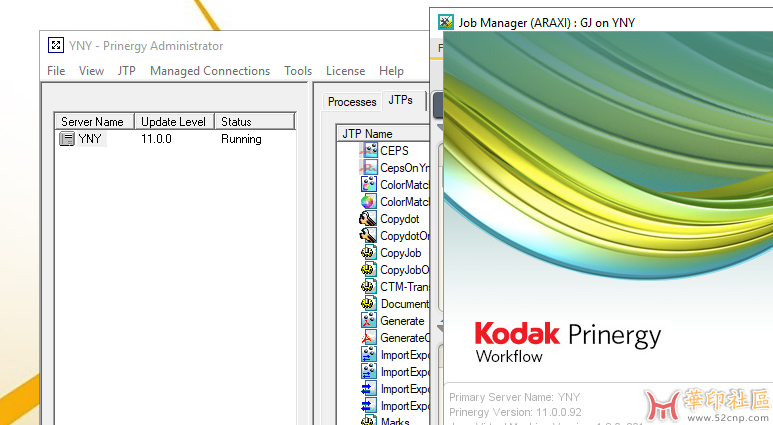
Task: Click the YNY server icon
Action: tap(67, 139)
